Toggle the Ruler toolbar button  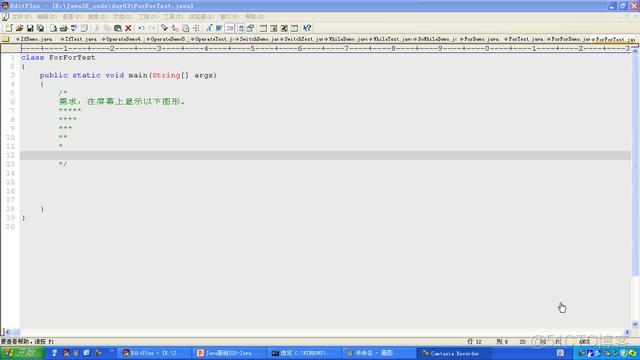(x=240, y=28)
